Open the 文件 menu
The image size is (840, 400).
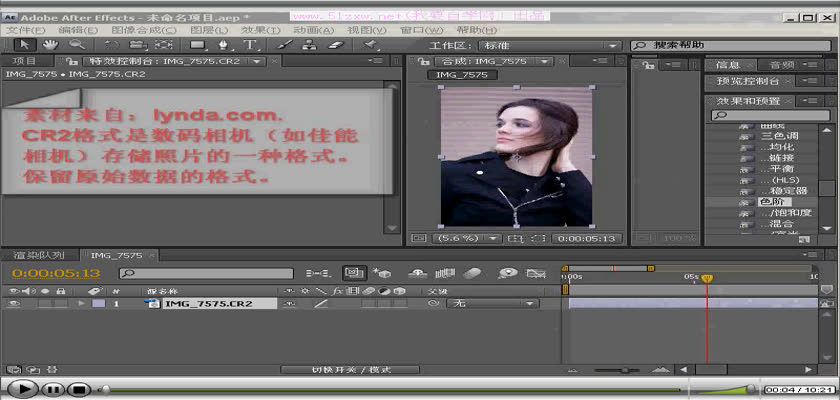tap(26, 30)
